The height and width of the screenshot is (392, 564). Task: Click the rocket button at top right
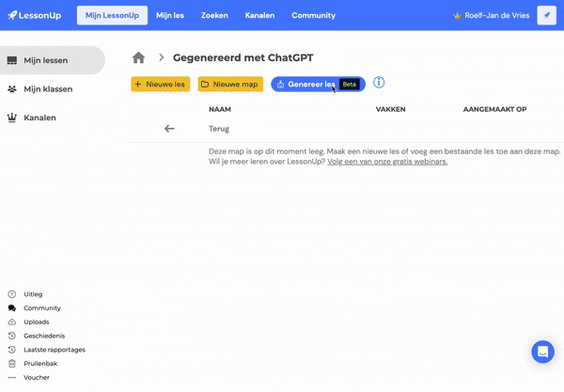(x=546, y=15)
